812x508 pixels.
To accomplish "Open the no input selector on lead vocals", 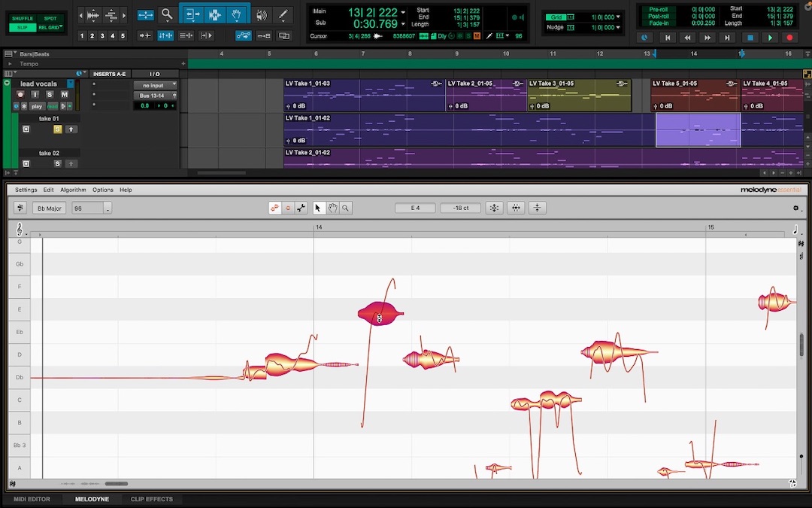I will click(156, 85).
